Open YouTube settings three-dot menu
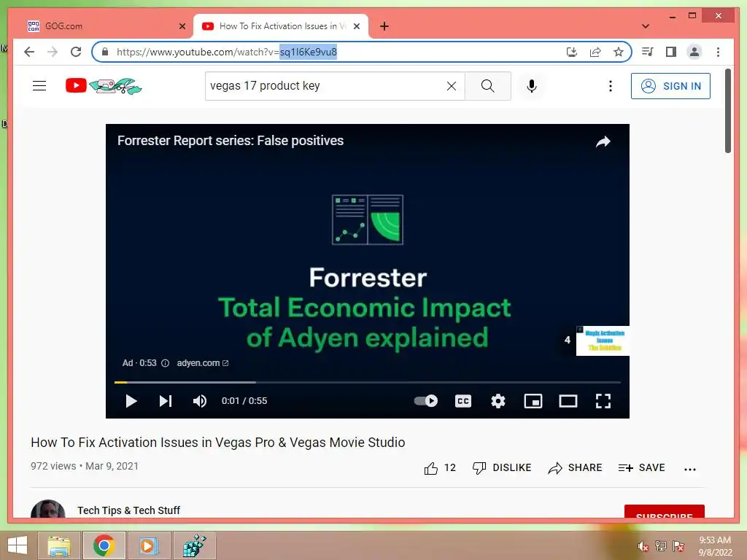747x560 pixels. point(611,86)
